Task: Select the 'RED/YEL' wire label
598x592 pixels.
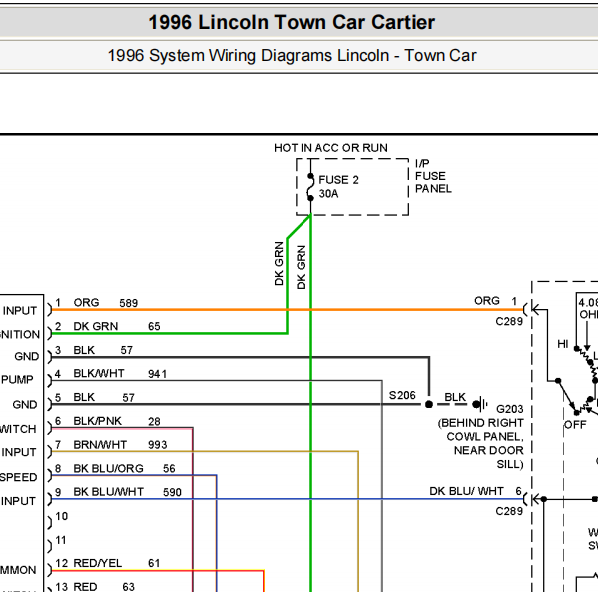Action: pos(97,563)
